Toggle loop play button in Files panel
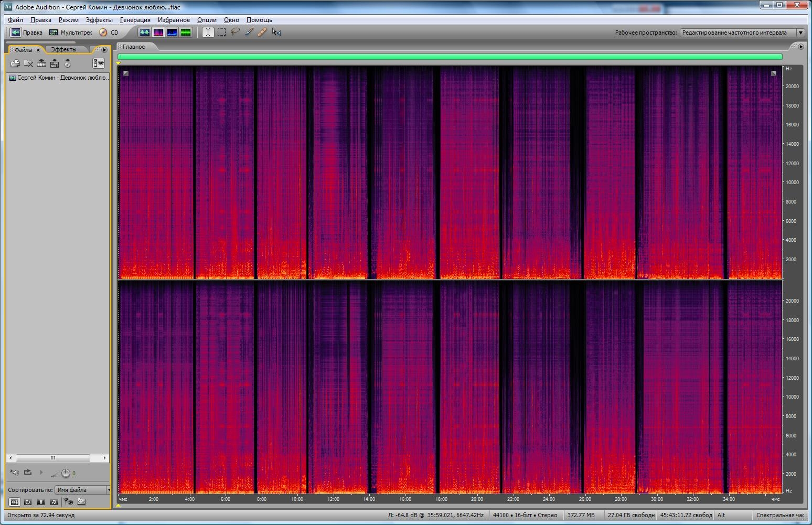 pos(28,473)
